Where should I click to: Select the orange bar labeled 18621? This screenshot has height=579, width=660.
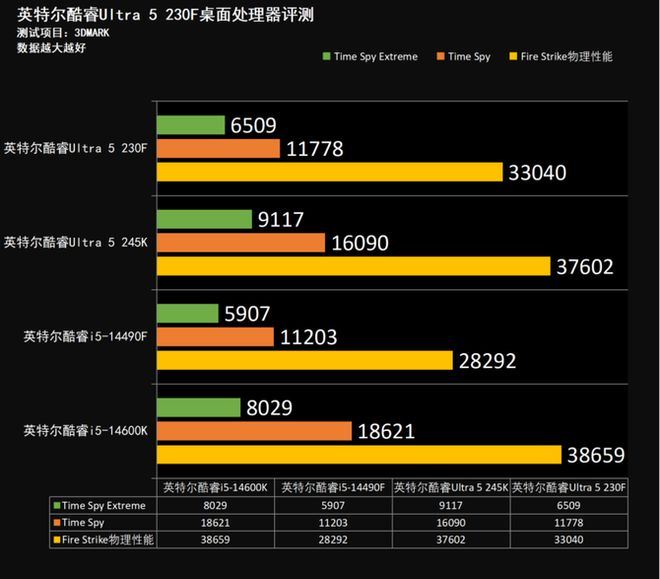coord(254,431)
